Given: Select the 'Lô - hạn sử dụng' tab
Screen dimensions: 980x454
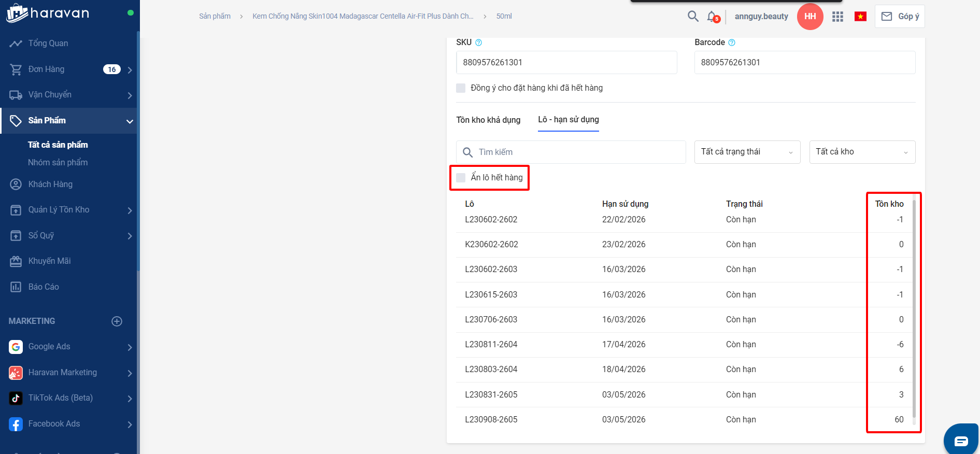Looking at the screenshot, I should 568,120.
